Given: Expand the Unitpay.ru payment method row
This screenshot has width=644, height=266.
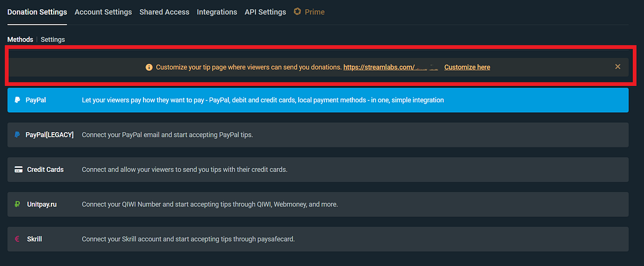Looking at the screenshot, I should pyautogui.click(x=318, y=205).
